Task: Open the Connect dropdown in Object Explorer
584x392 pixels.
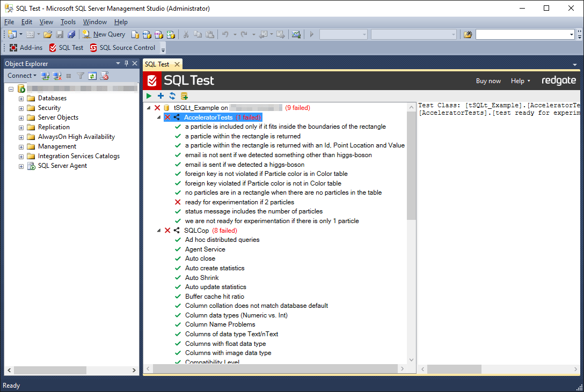Action: click(x=22, y=76)
